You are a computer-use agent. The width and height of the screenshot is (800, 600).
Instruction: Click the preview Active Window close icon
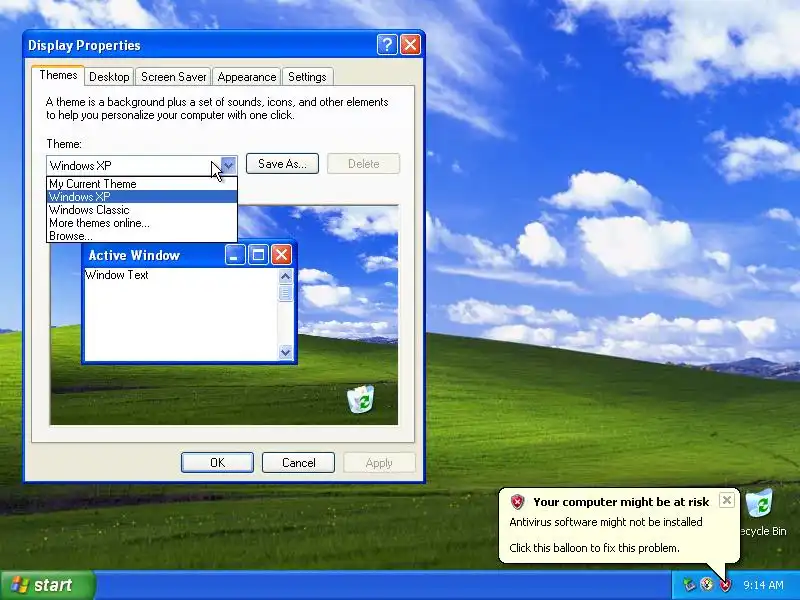(x=281, y=255)
